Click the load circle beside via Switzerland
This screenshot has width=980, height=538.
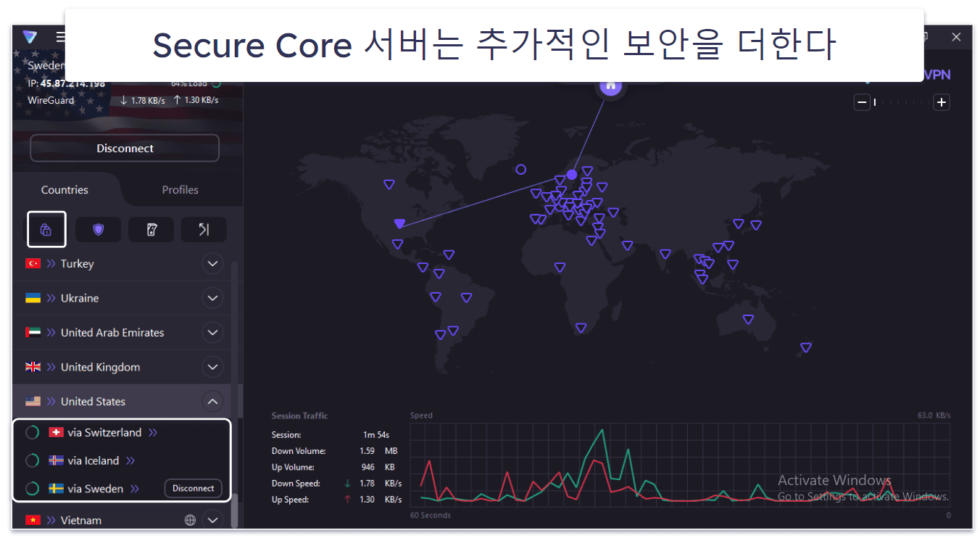click(32, 432)
